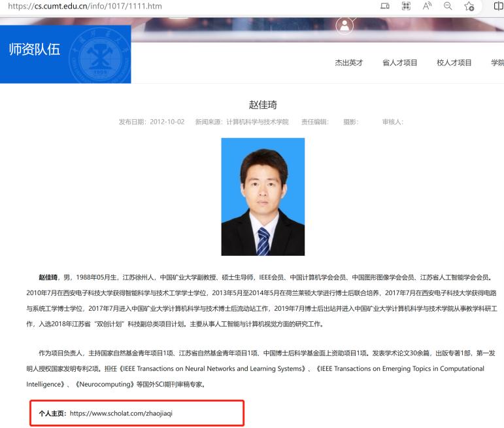
Task: Open the 杰出英才 menu item
Action: pyautogui.click(x=349, y=63)
